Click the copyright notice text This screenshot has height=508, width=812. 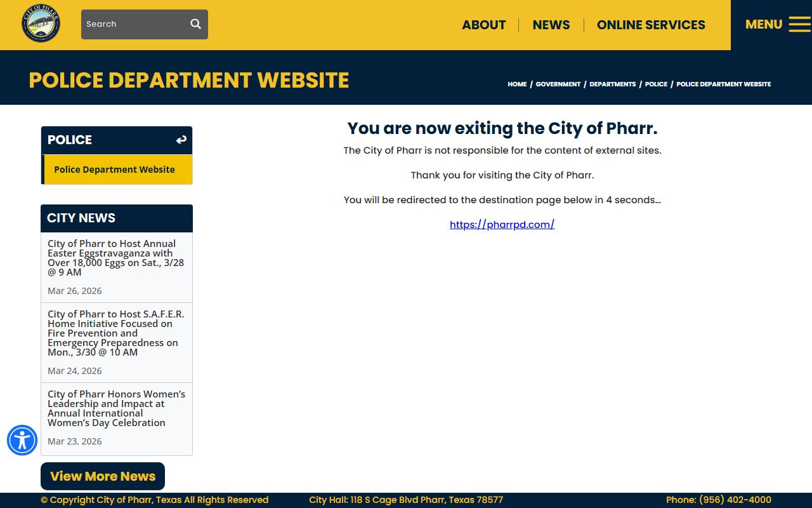pos(155,500)
